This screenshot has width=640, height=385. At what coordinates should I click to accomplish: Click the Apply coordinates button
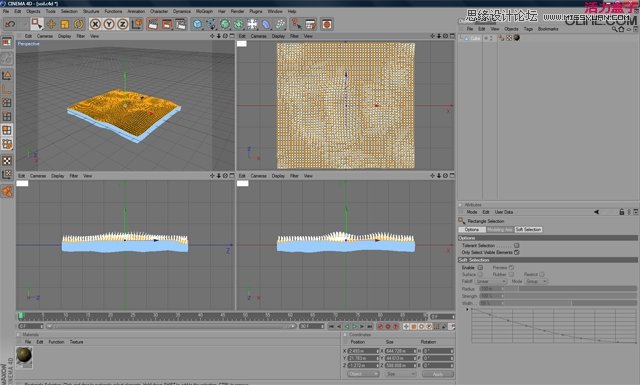[438, 374]
